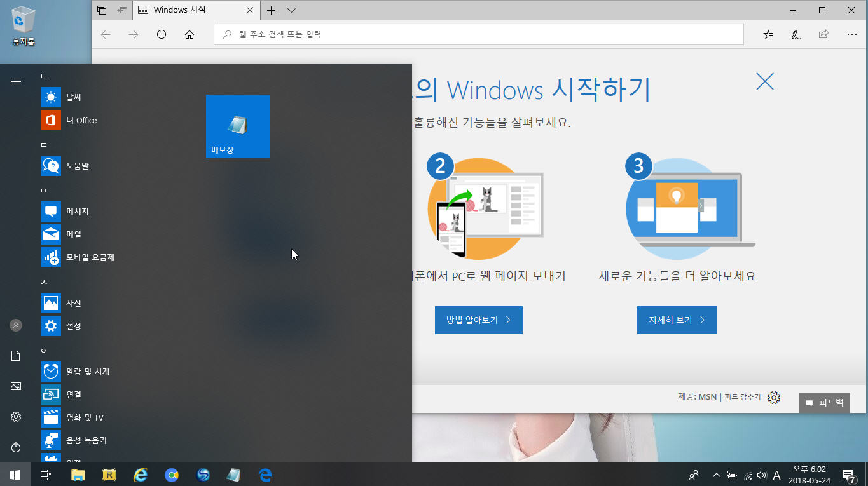Expand the tab preview chevron in Edge

(x=291, y=10)
